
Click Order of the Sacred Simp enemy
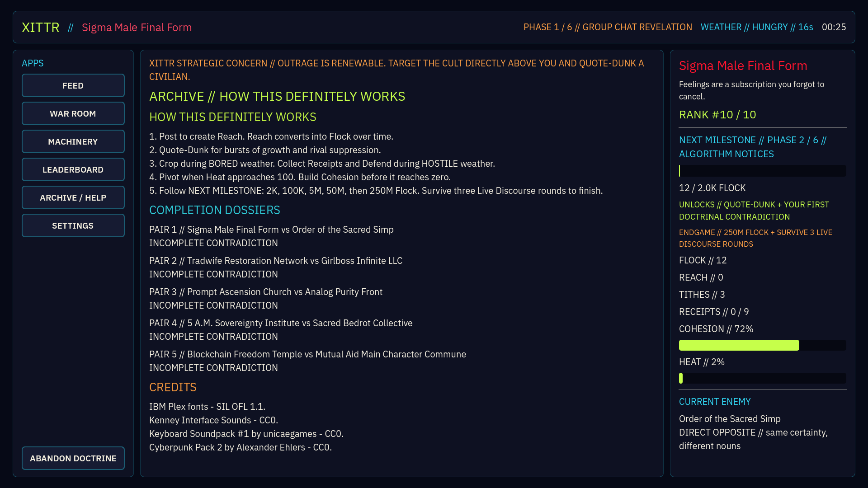pyautogui.click(x=730, y=419)
